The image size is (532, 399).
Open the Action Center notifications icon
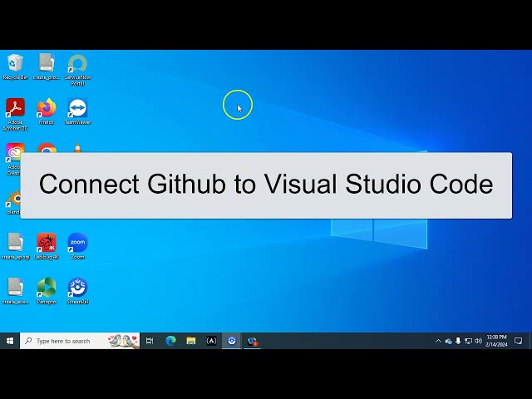point(518,341)
